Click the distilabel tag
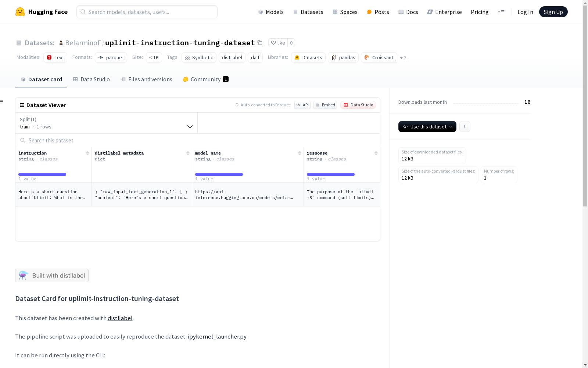The image size is (588, 368). (232, 57)
